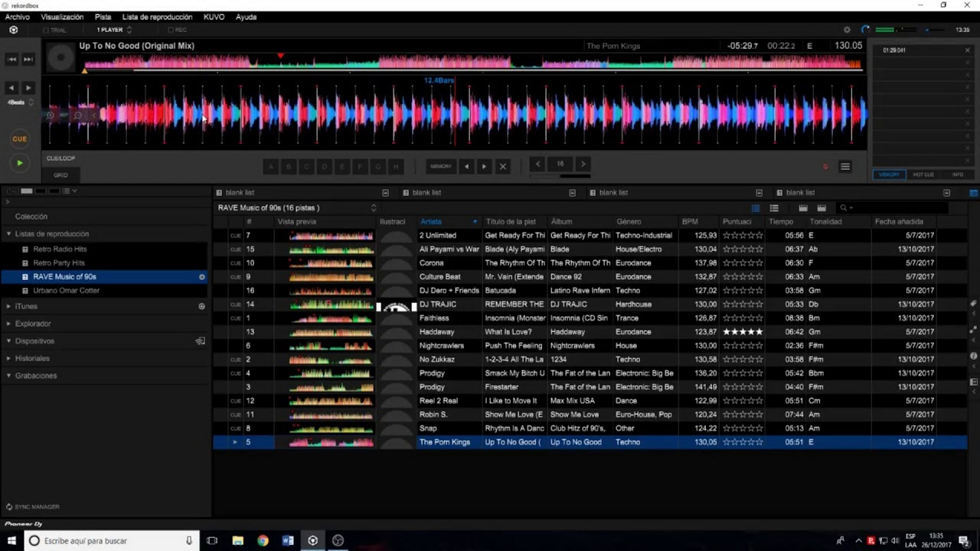Switch to artwork list view icon

pyautogui.click(x=774, y=208)
